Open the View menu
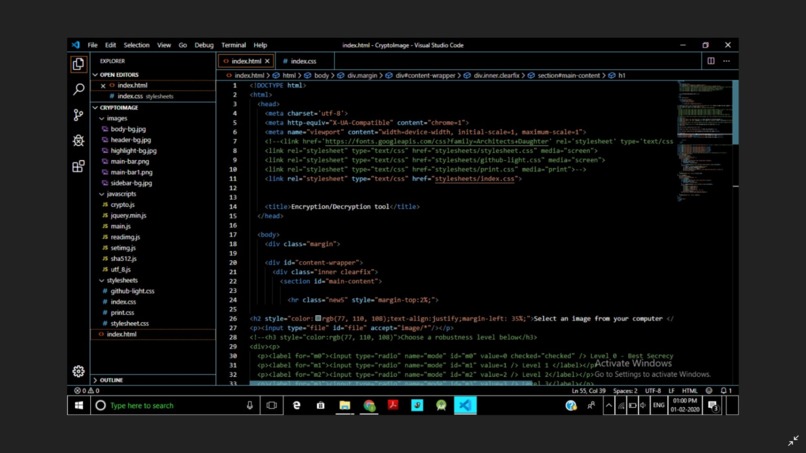The image size is (806, 453). coord(164,45)
